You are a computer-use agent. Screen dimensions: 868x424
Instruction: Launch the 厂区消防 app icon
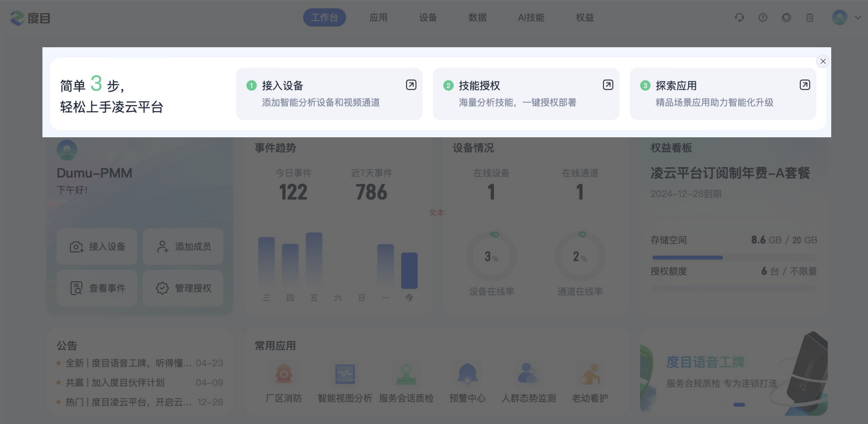(284, 374)
